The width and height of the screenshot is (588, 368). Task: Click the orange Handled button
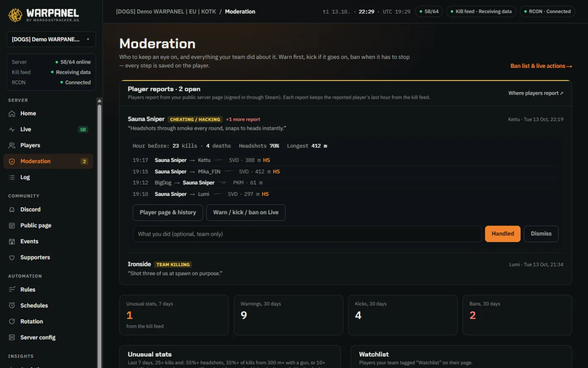click(503, 234)
